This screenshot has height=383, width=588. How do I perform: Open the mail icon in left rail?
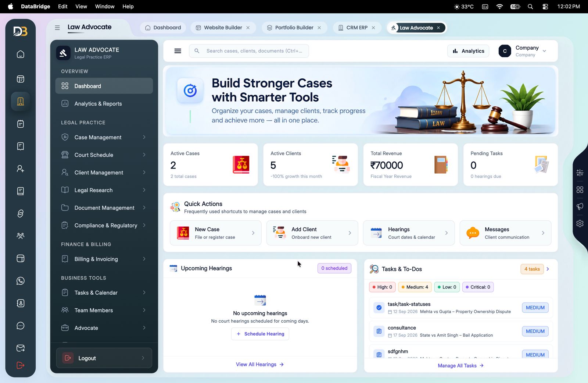tap(21, 348)
